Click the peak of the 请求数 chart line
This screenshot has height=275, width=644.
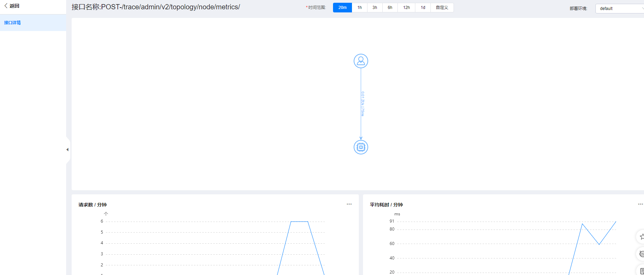coord(299,222)
